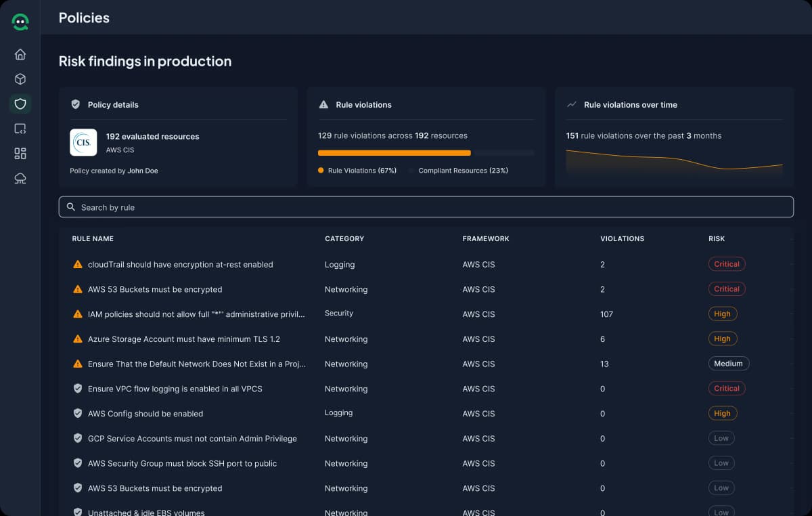Expand the IAM administrative privileges rule row
The width and height of the screenshot is (812, 516).
[792, 314]
